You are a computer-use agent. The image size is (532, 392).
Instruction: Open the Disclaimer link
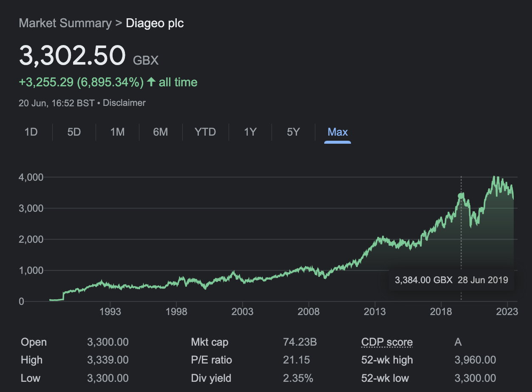tap(124, 103)
